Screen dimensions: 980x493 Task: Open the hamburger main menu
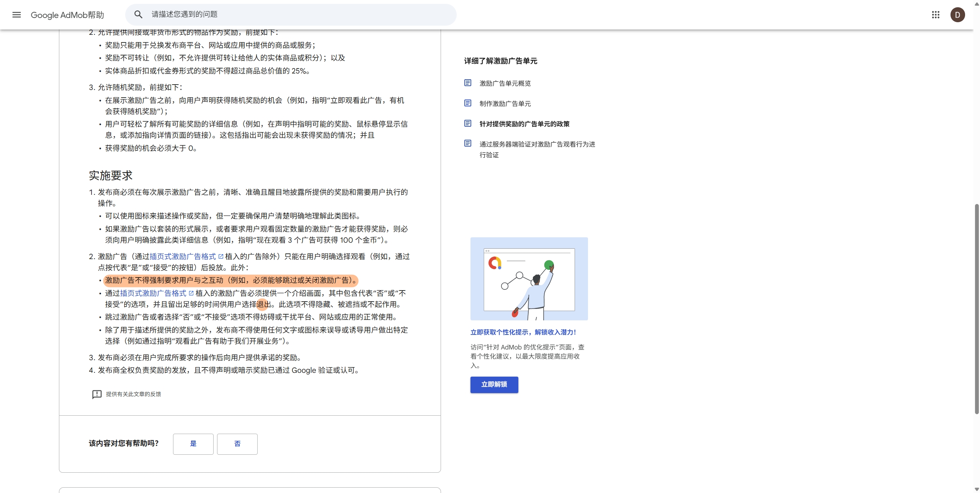pos(16,15)
